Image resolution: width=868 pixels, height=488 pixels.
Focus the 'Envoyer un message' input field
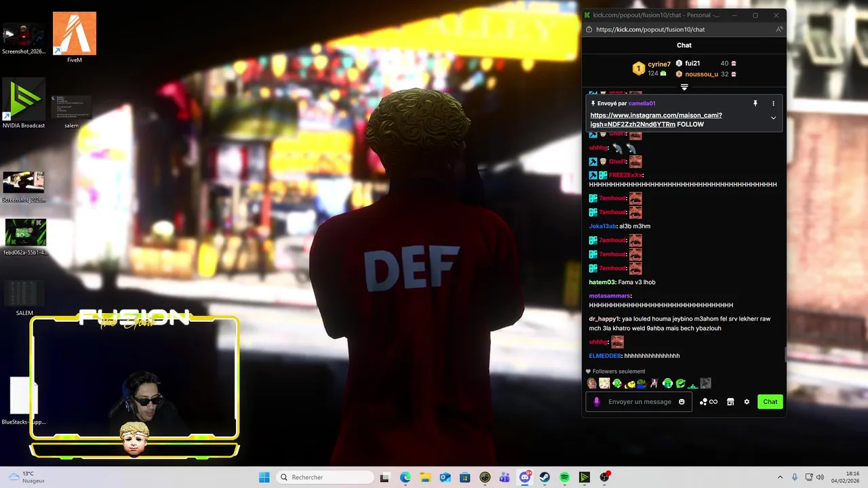[x=639, y=402]
